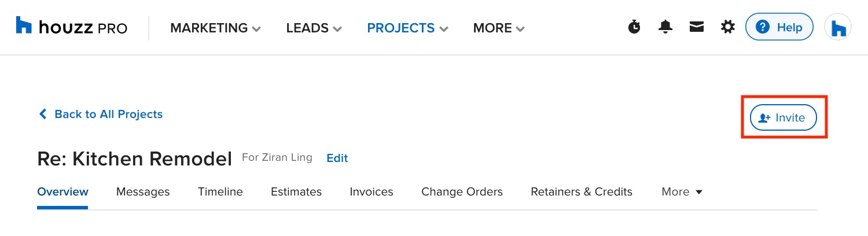Open the messages envelope icon

click(x=697, y=27)
